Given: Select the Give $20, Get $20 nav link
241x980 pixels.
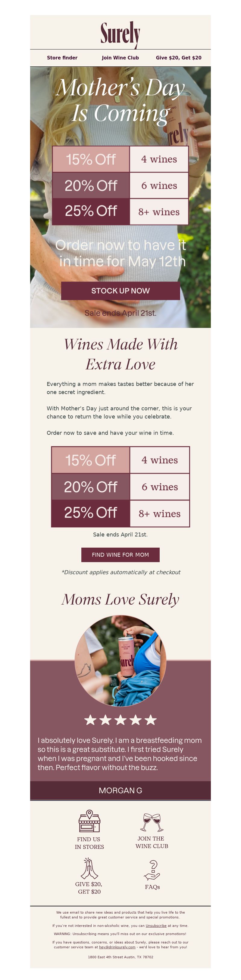Looking at the screenshot, I should pos(179,58).
